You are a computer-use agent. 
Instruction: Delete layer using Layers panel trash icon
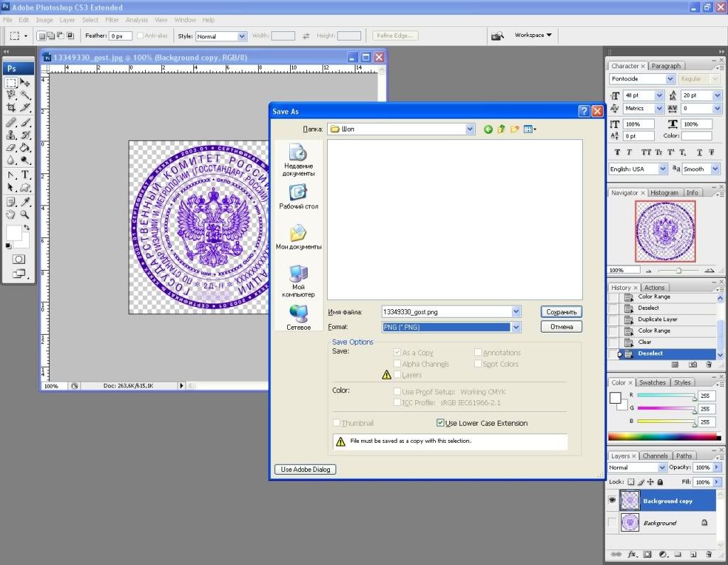point(709,554)
